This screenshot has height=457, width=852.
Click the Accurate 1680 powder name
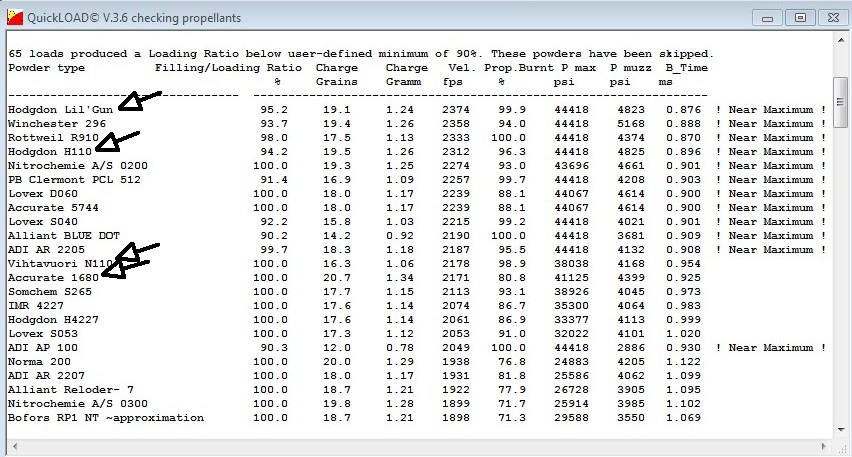pyautogui.click(x=53, y=278)
